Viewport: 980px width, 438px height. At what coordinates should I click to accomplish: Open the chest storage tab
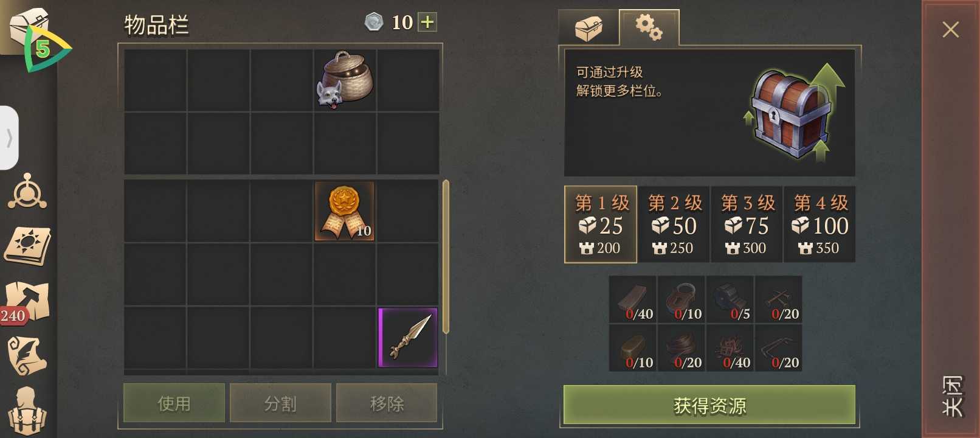[588, 28]
